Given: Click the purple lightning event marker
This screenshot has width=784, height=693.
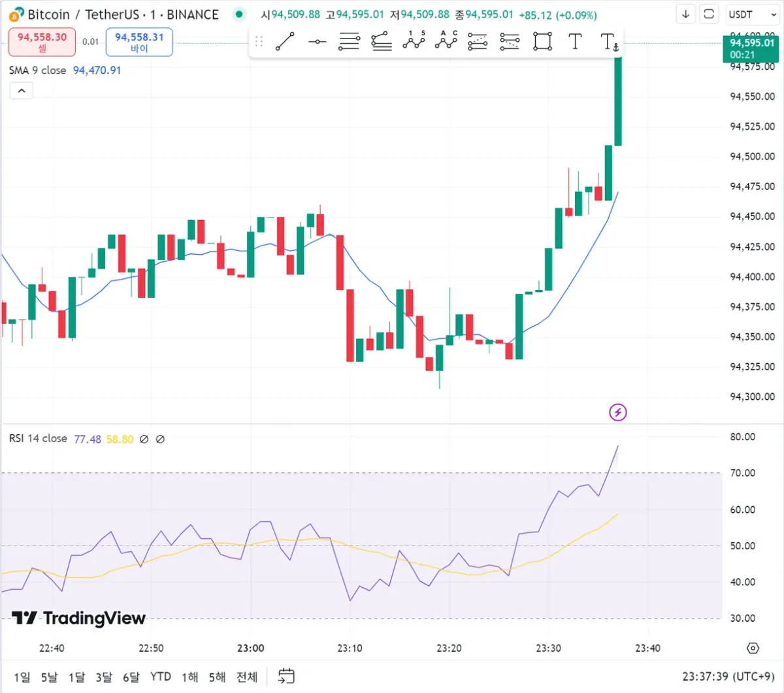Looking at the screenshot, I should [617, 412].
